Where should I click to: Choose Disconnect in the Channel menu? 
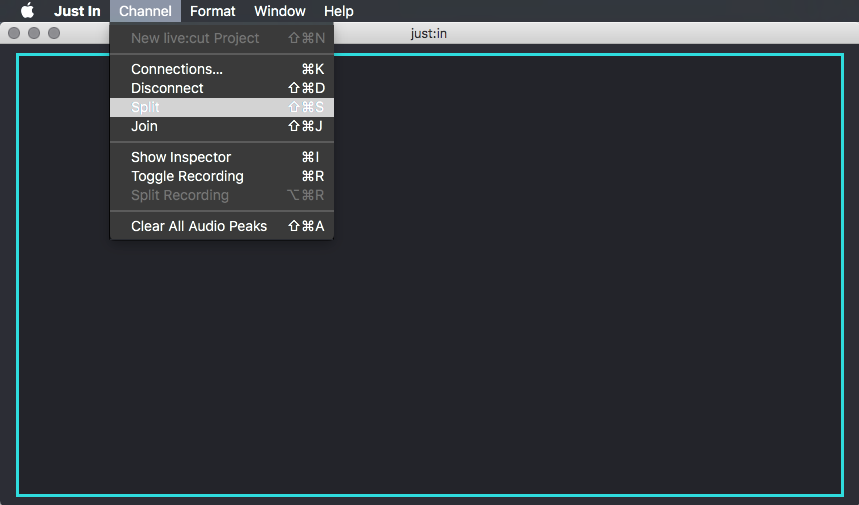tap(222, 88)
